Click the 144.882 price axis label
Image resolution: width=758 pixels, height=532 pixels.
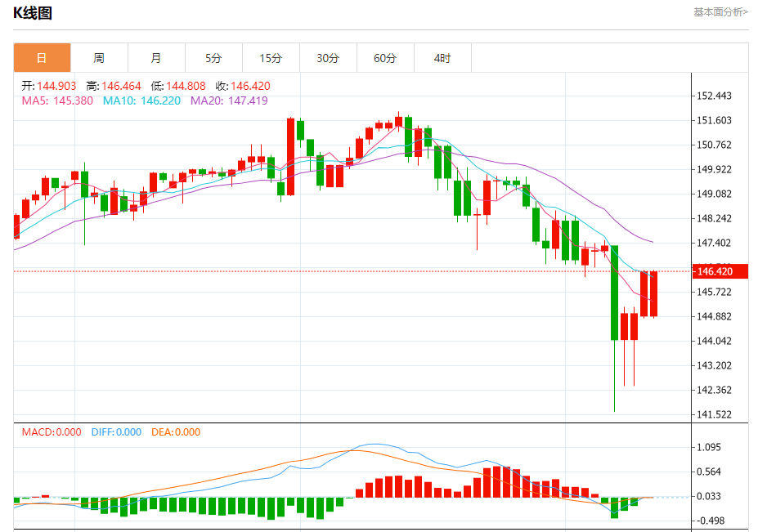click(714, 316)
